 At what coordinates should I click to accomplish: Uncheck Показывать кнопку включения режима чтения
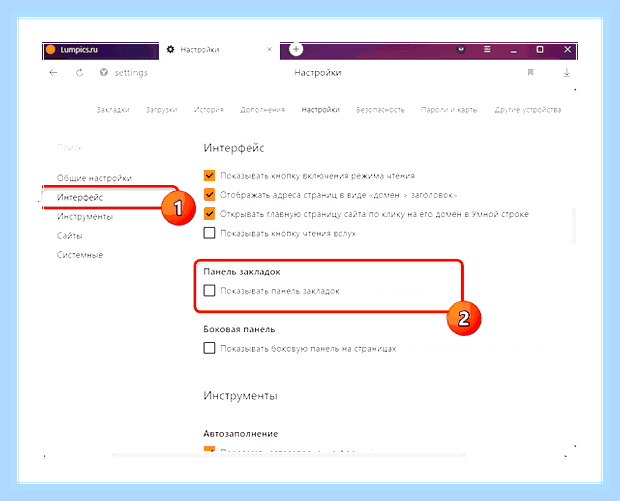[x=209, y=175]
